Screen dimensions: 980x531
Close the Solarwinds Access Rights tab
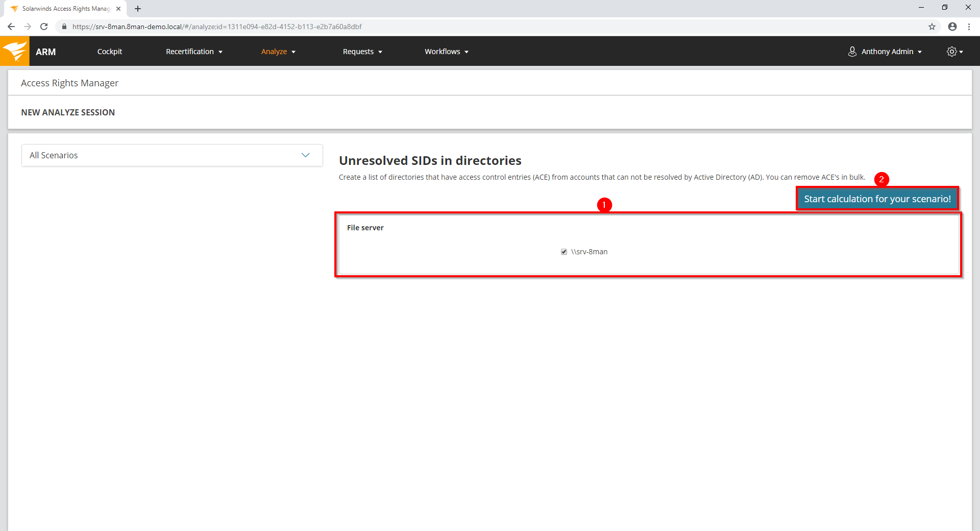pos(118,9)
